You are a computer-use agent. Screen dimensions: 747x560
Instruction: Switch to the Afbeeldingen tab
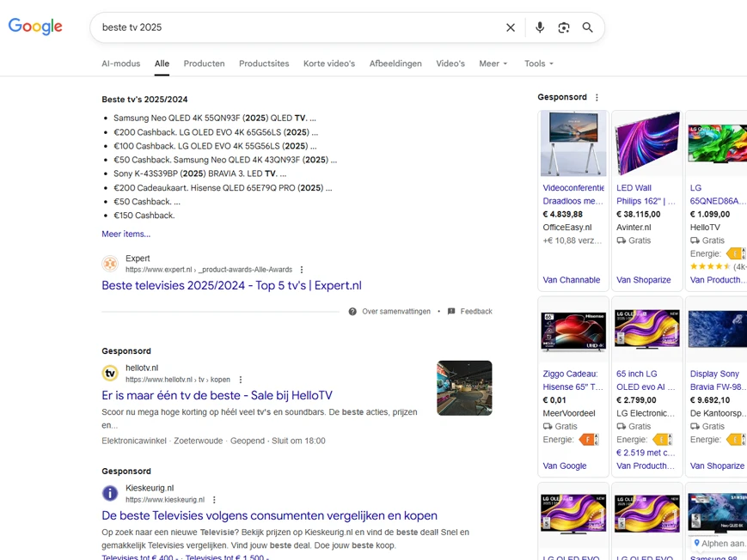click(395, 64)
